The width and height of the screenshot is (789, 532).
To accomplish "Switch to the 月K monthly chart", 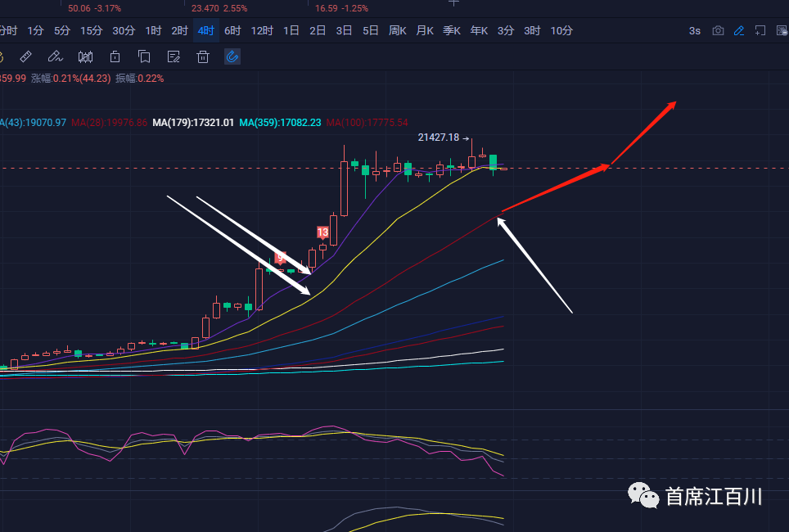I will point(425,31).
